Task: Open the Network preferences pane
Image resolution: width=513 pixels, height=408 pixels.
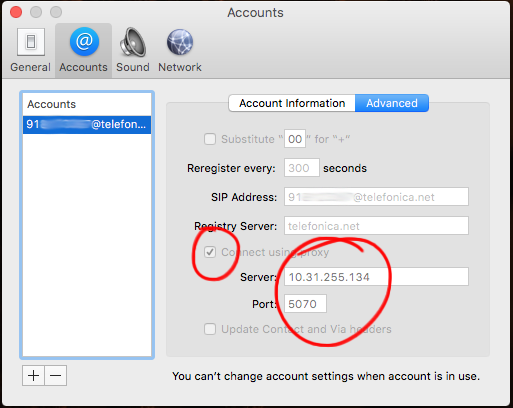Action: 180,50
